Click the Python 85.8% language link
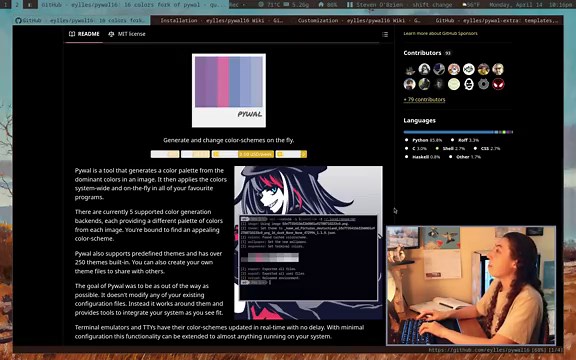Viewport: 576px width, 360px height. pyautogui.click(x=424, y=140)
